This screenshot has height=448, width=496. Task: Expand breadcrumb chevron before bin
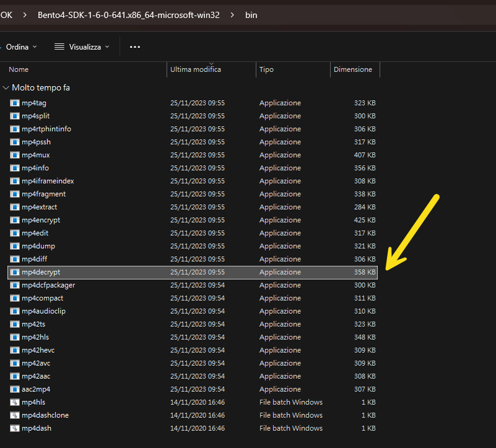click(x=233, y=15)
